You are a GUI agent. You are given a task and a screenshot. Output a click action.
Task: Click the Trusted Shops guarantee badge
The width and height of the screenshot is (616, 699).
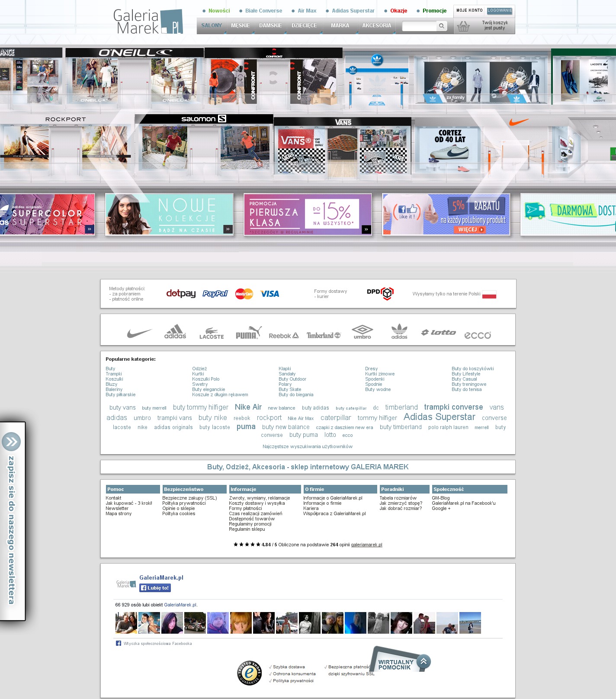point(249,673)
